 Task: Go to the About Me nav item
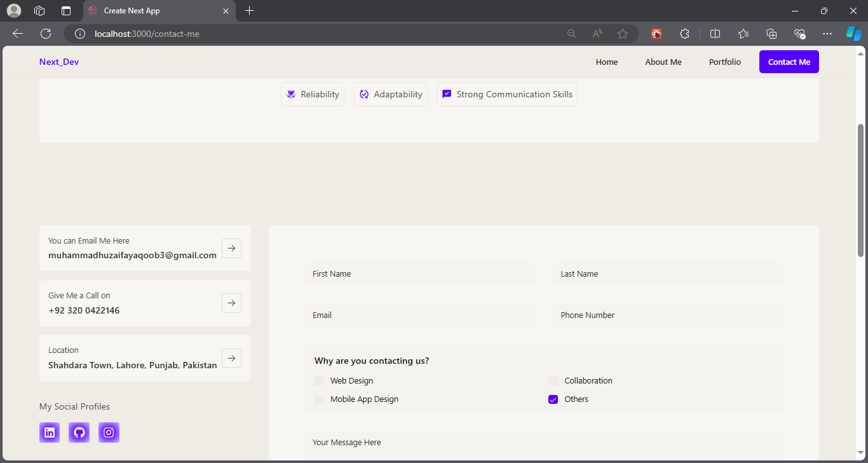[663, 62]
